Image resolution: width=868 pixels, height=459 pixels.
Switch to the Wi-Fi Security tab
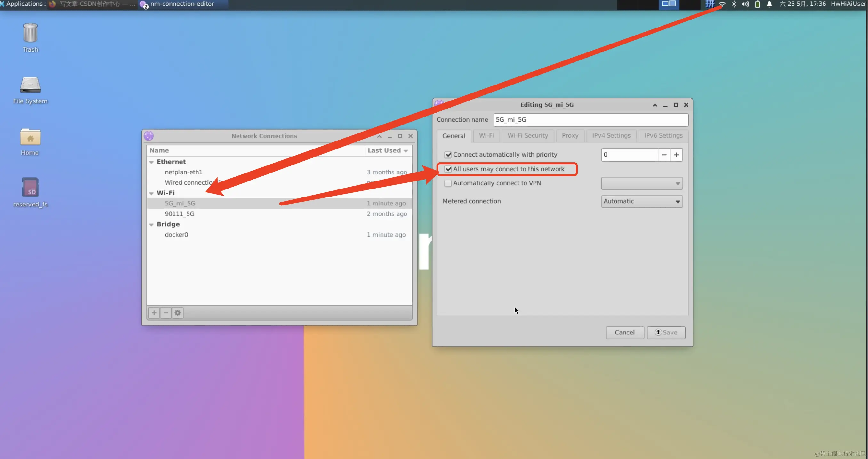tap(527, 135)
